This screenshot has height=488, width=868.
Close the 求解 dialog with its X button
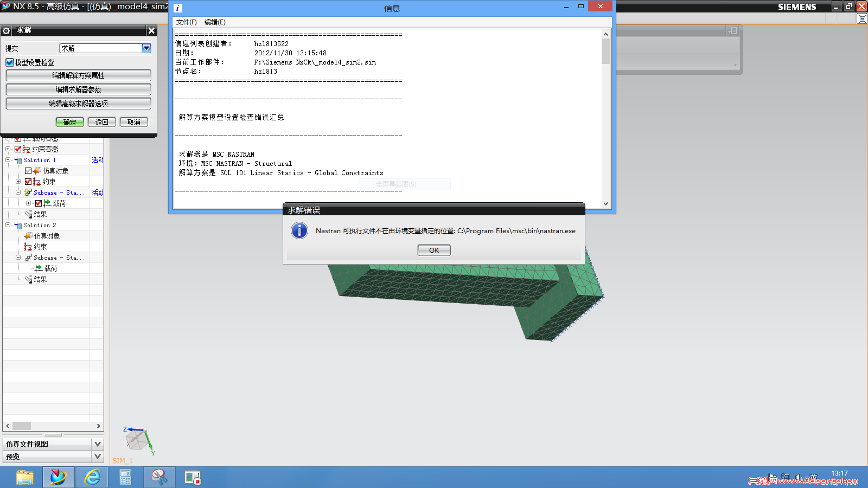tap(151, 31)
